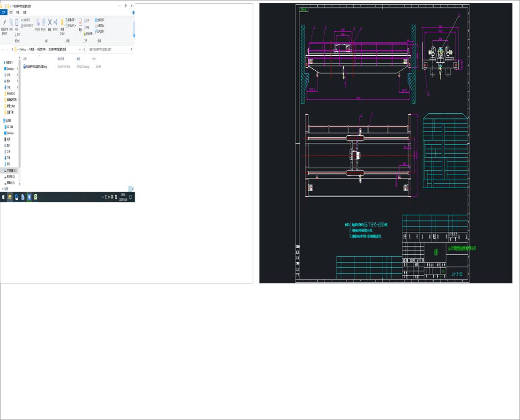The image size is (520, 420).
Task: Click the Up directory arrow
Action: 12,49
